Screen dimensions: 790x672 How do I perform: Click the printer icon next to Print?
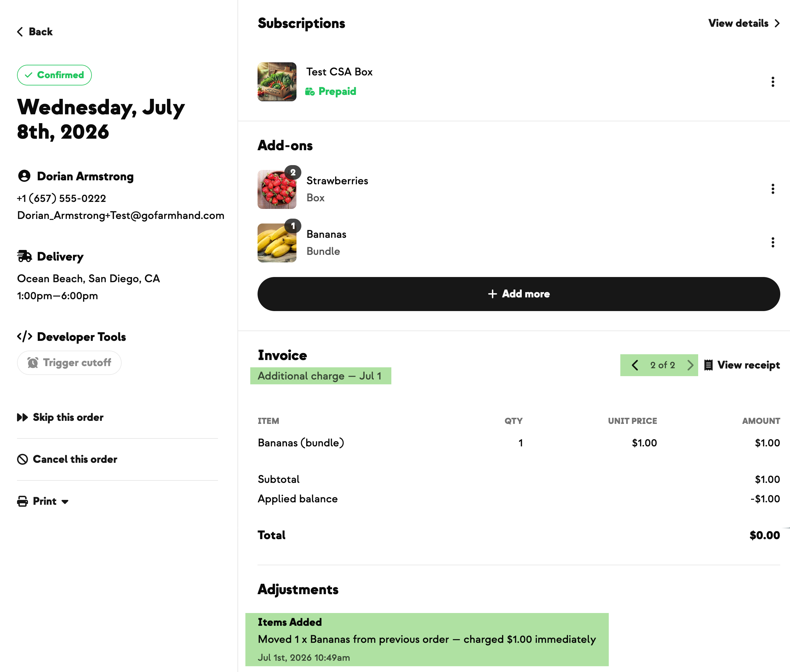coord(23,501)
